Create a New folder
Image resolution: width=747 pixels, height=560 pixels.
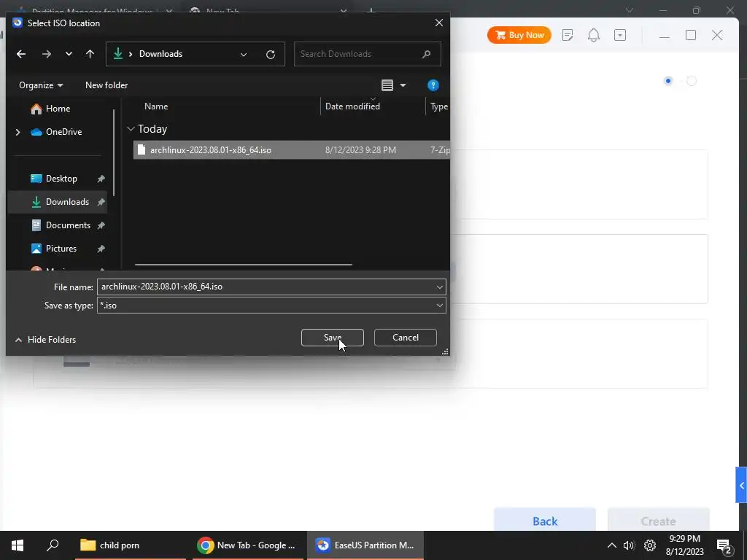(107, 85)
